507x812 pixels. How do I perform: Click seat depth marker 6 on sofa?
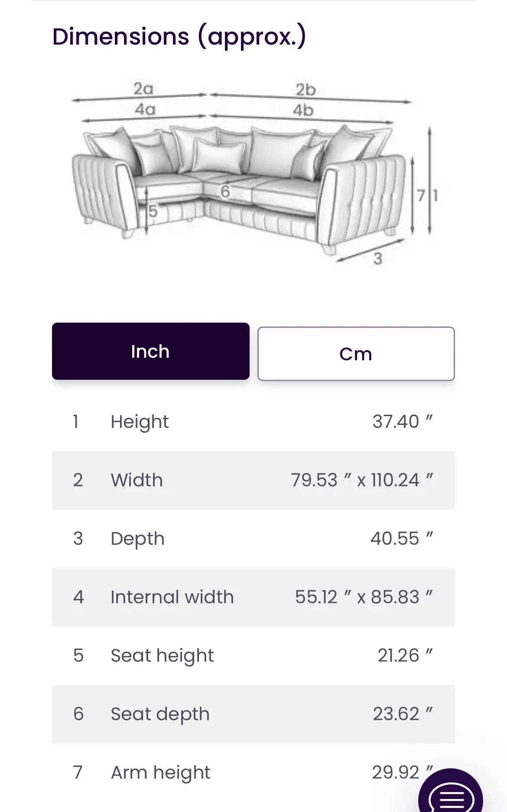tap(225, 191)
